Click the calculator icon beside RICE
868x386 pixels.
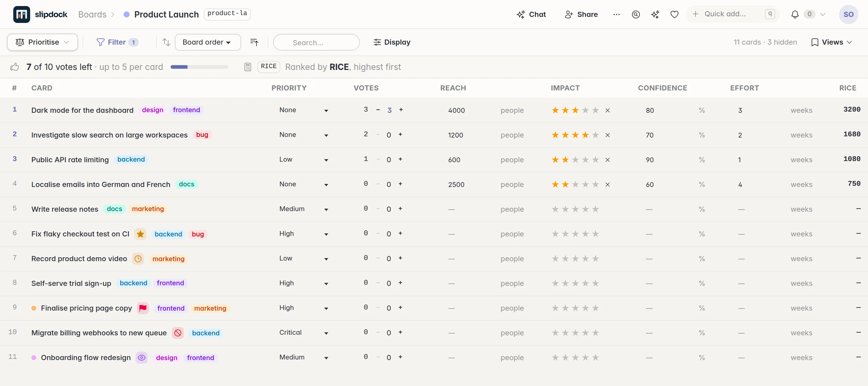click(x=248, y=67)
